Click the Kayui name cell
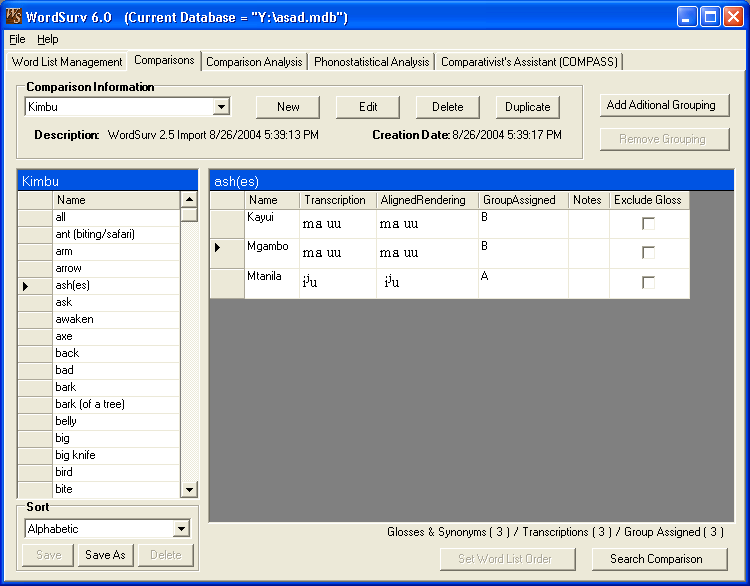 [x=272, y=224]
